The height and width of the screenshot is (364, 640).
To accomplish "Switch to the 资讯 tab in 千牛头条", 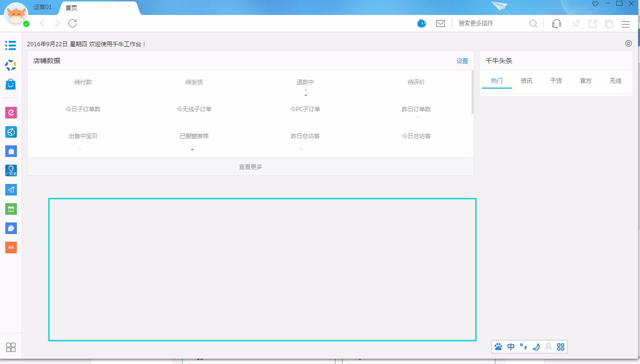I will pos(526,80).
